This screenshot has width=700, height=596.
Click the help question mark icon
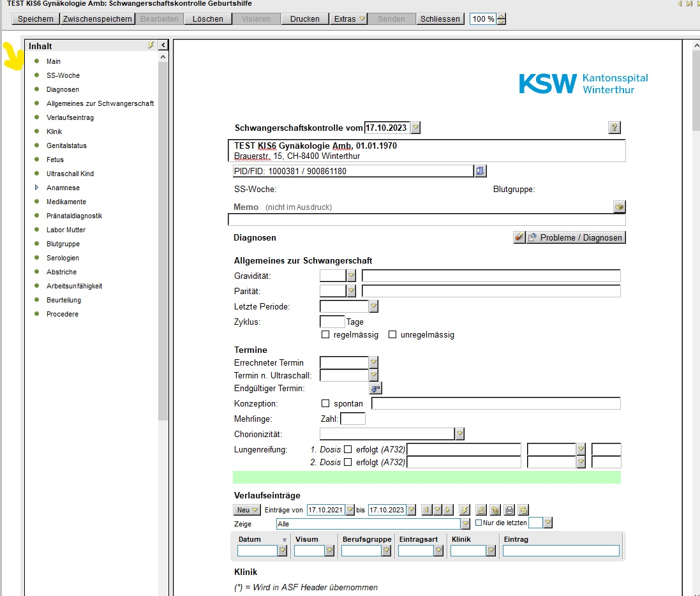tap(614, 128)
